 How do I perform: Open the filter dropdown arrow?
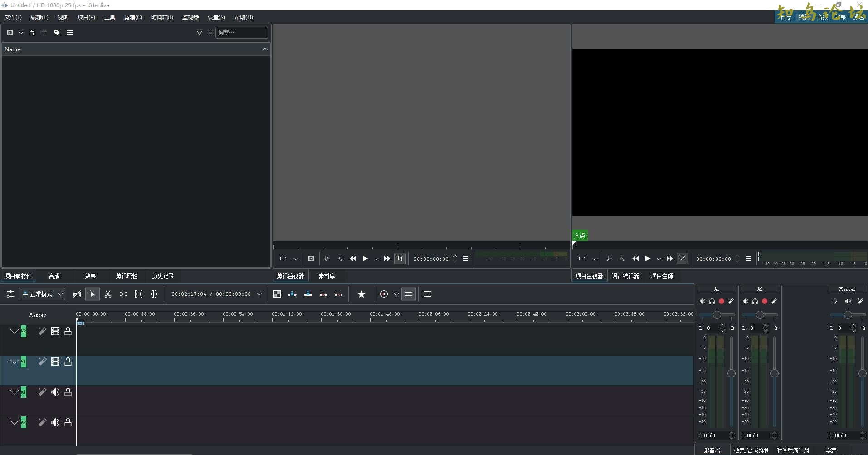pyautogui.click(x=210, y=33)
